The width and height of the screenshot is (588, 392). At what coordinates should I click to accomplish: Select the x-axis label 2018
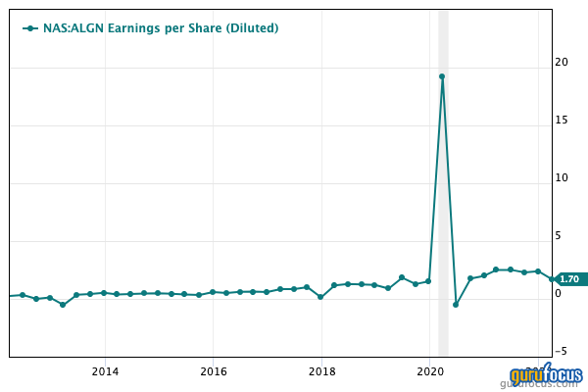coord(322,371)
